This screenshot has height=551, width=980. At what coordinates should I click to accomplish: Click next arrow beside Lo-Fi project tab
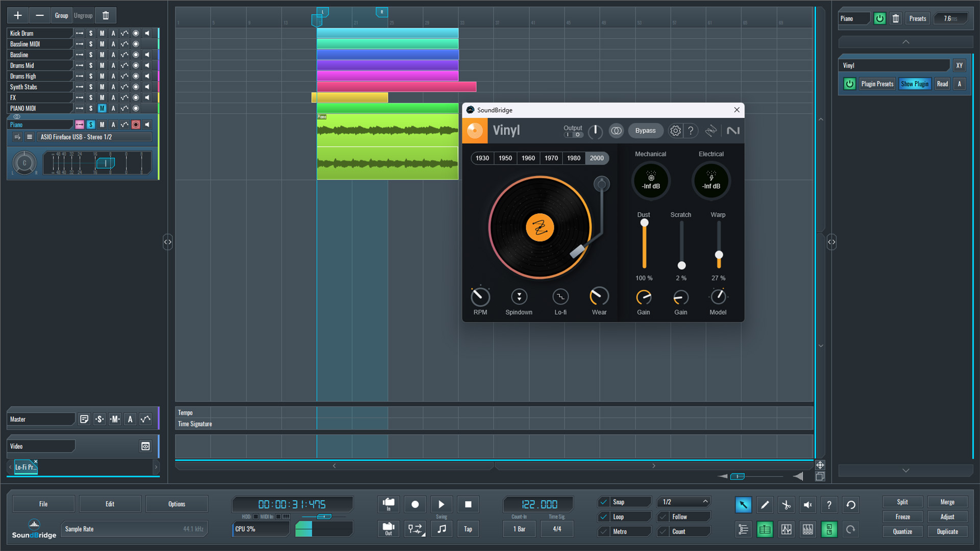(156, 467)
